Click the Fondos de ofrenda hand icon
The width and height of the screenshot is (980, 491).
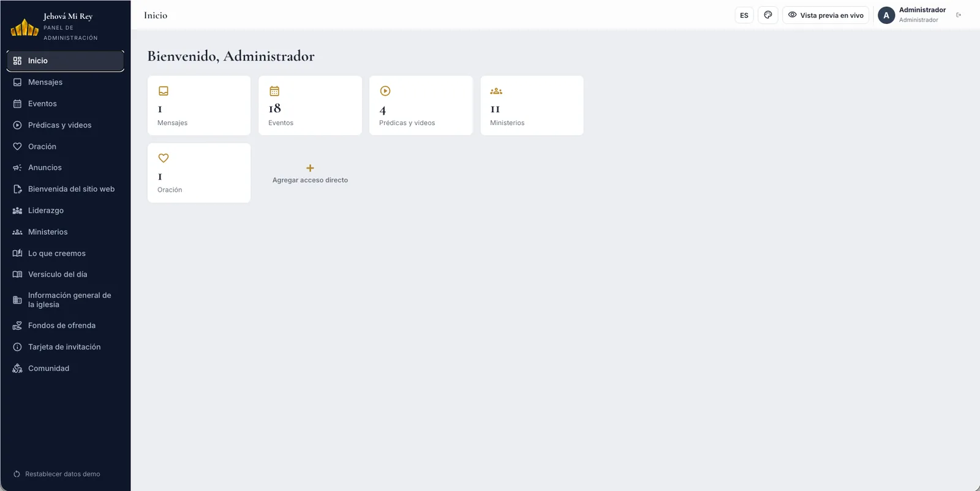[17, 325]
